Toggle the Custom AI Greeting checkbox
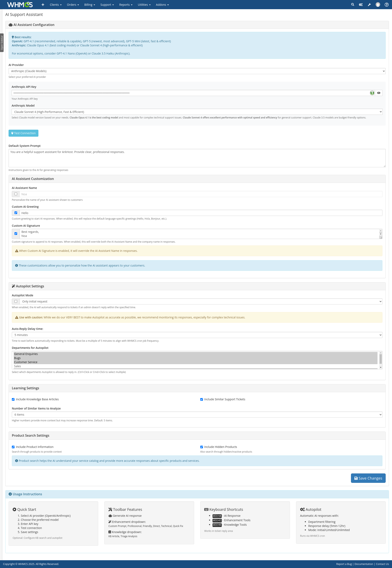 [16, 213]
